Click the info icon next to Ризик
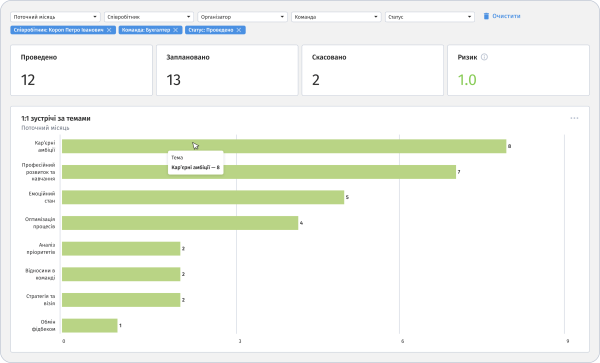 pyautogui.click(x=484, y=57)
